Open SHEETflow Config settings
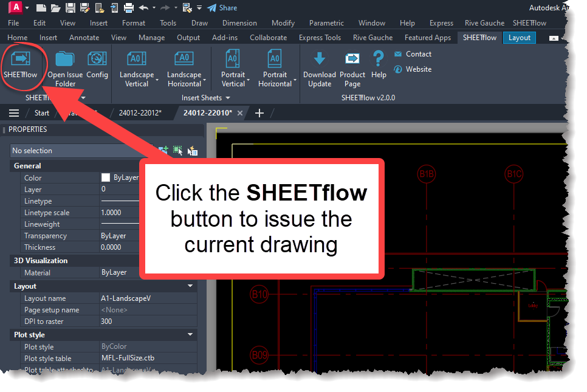Screen dimensions: 587x392 click(97, 65)
